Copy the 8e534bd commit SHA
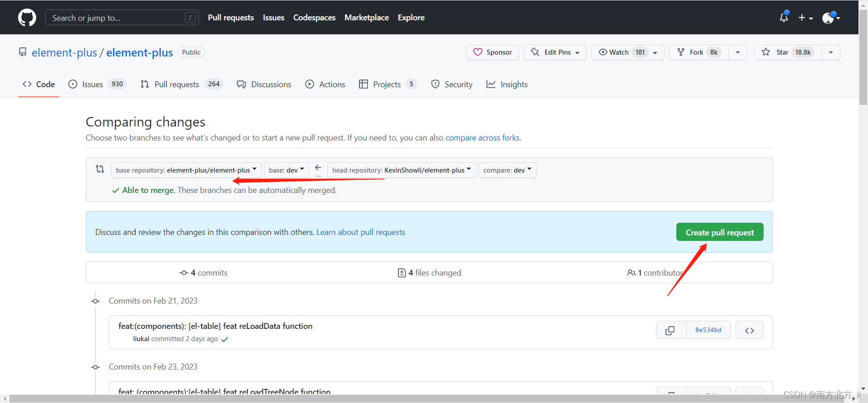868x403 pixels. 670,330
